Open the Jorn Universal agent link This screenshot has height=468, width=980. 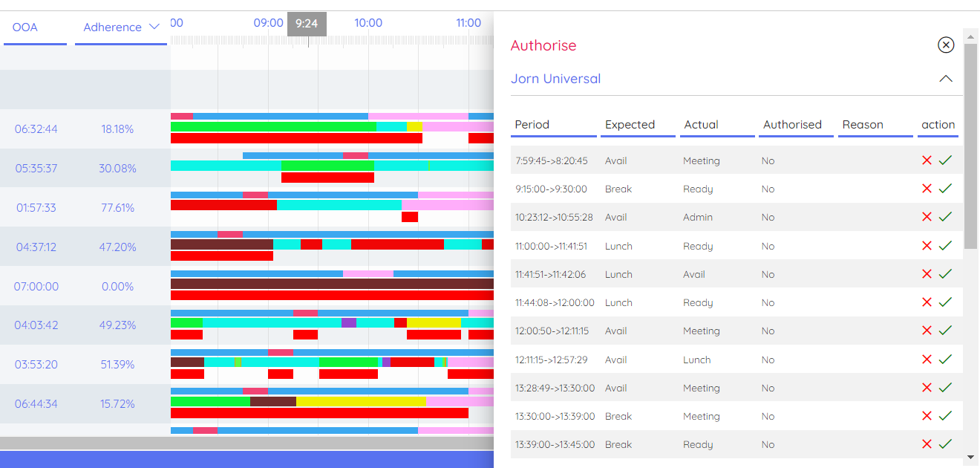coord(555,79)
